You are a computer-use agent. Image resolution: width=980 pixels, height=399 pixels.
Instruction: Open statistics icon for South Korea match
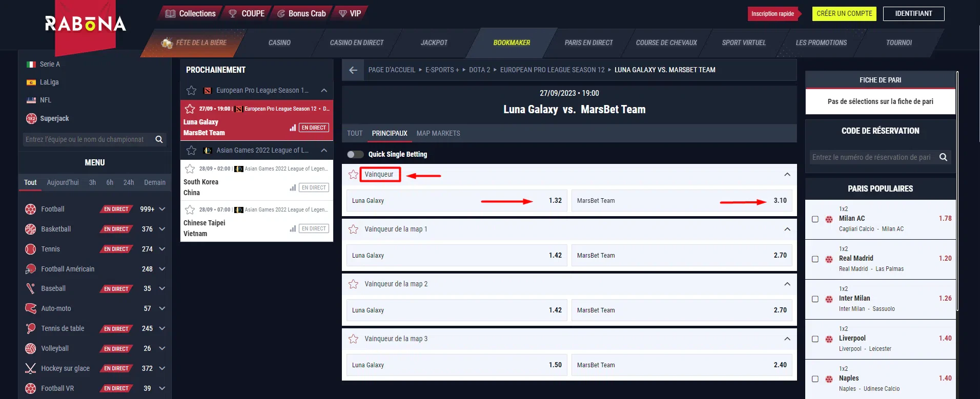pyautogui.click(x=293, y=187)
